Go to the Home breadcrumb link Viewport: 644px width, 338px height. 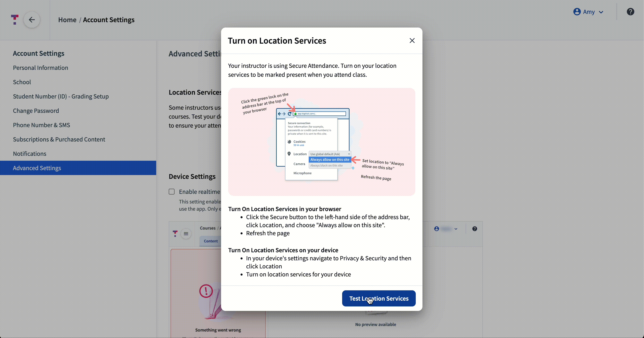[x=67, y=20]
